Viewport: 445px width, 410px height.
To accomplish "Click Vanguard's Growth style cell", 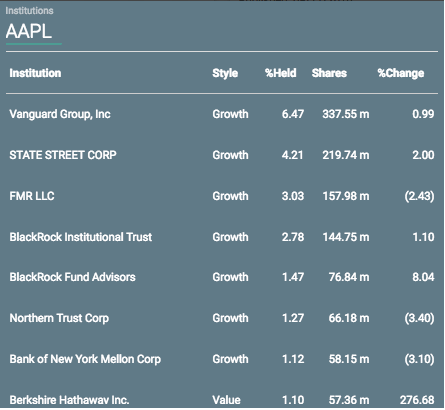I will (230, 114).
